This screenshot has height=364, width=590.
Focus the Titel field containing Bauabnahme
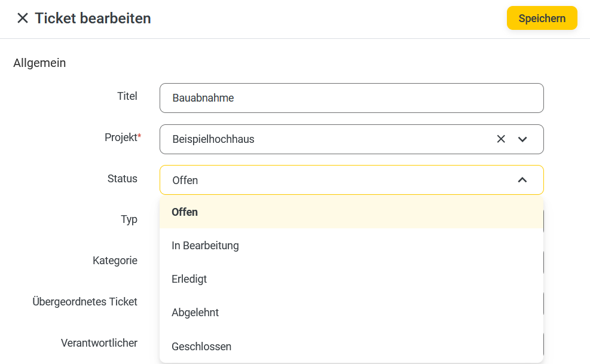(351, 98)
